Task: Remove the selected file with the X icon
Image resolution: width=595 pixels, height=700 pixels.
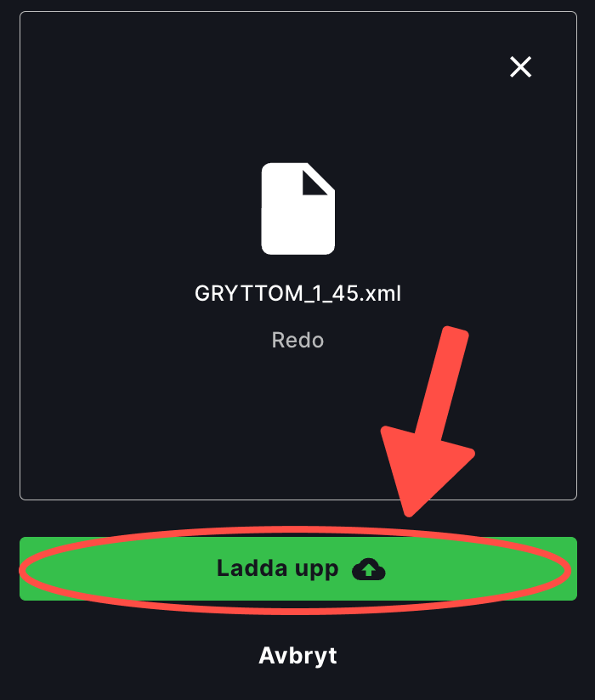Action: [520, 67]
